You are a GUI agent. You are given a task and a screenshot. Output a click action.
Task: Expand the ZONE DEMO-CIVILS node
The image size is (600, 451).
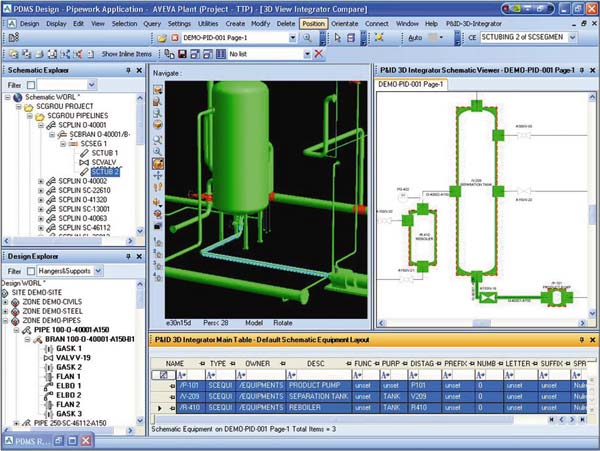(5, 302)
